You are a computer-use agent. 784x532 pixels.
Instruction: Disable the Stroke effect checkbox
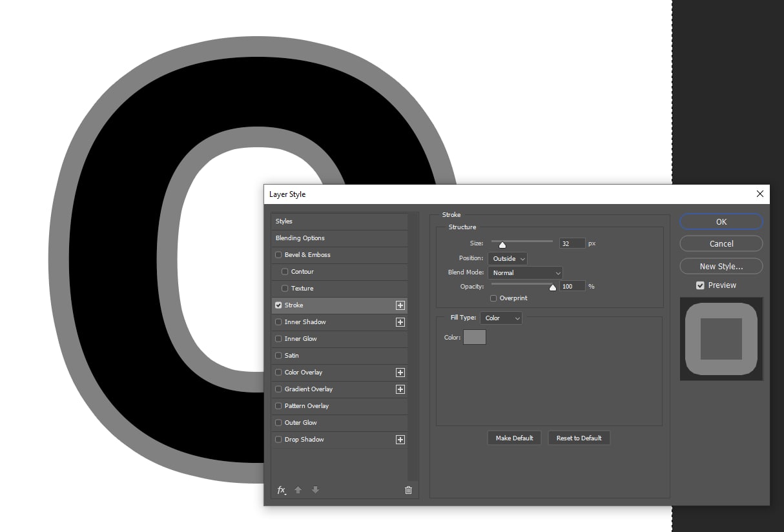(278, 305)
